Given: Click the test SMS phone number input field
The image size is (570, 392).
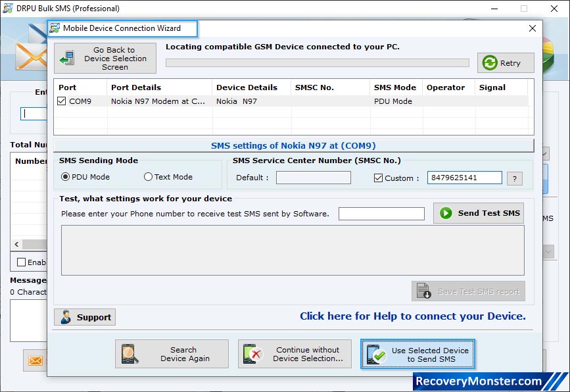Looking at the screenshot, I should click(x=381, y=213).
